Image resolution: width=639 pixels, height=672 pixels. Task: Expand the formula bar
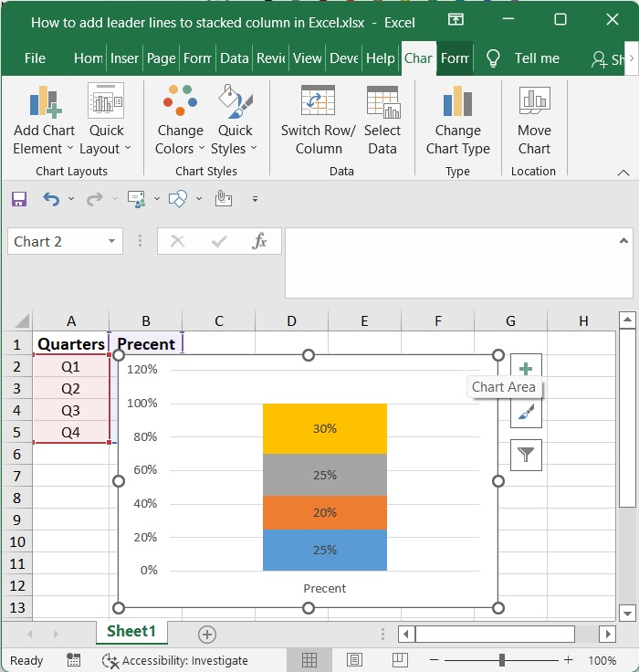pos(623,240)
